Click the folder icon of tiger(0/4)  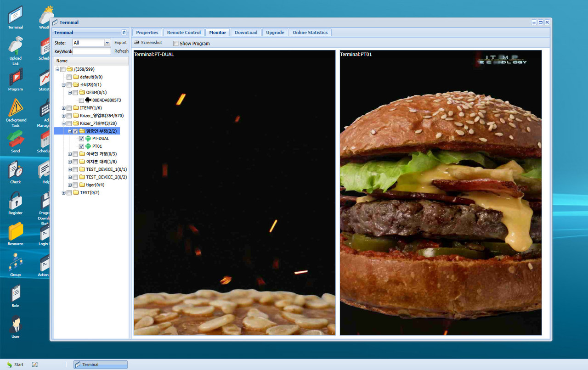(82, 185)
